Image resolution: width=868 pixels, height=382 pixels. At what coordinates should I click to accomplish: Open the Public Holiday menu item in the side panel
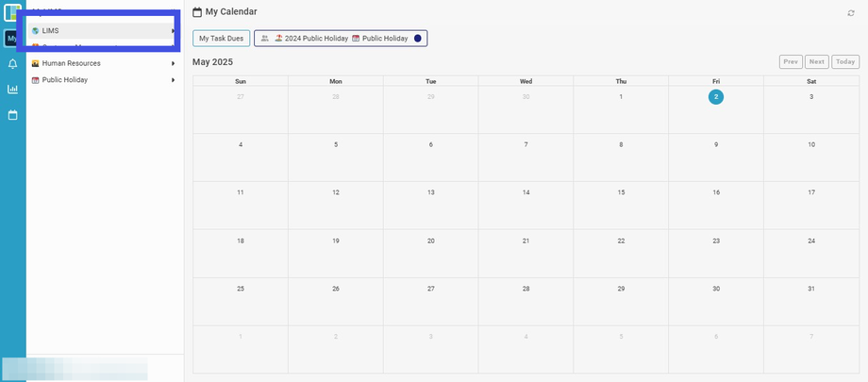103,80
